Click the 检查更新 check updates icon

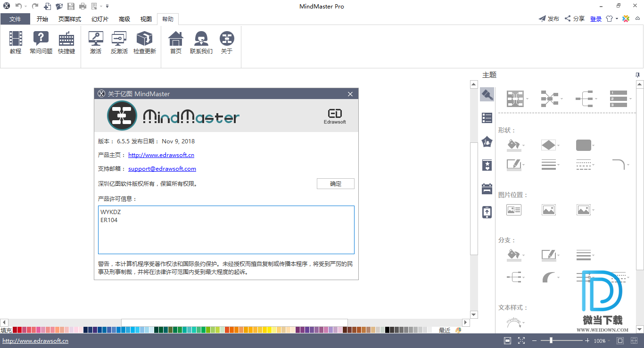coord(144,42)
